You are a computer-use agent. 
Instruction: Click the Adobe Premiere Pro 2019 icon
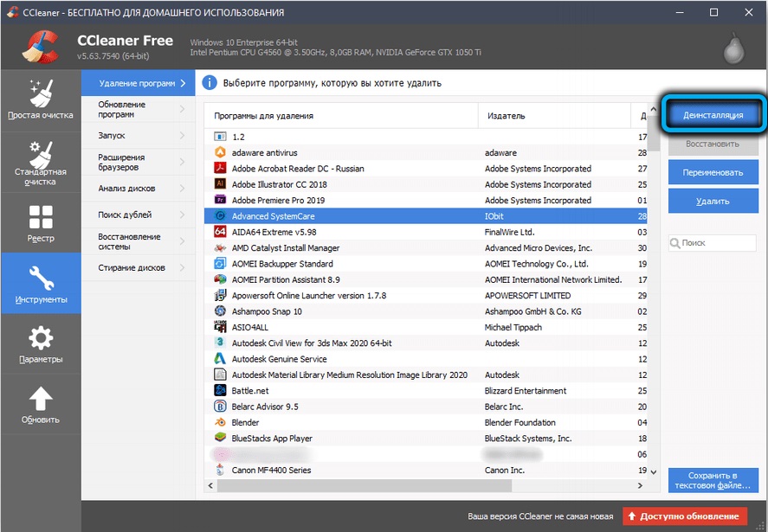pyautogui.click(x=219, y=200)
